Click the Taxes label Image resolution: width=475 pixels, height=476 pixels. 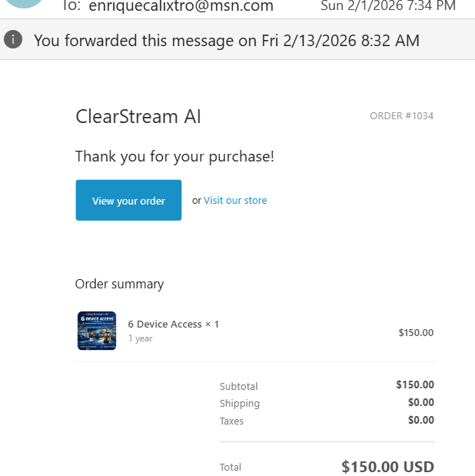pos(232,421)
